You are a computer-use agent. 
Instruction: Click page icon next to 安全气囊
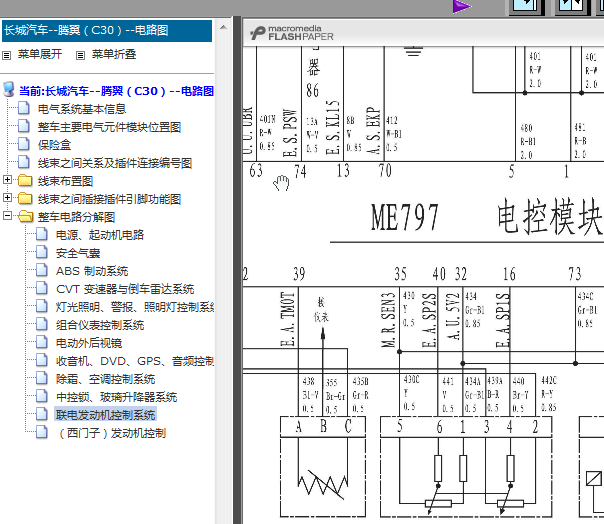coord(42,252)
